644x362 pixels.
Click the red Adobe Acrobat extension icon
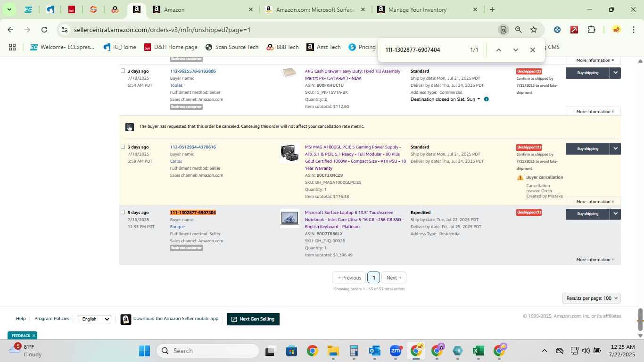pos(574,30)
